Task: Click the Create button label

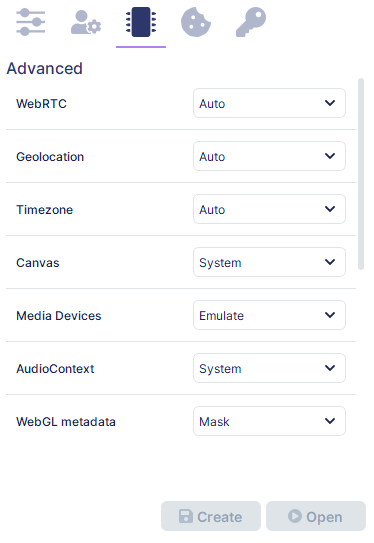Action: [220, 517]
